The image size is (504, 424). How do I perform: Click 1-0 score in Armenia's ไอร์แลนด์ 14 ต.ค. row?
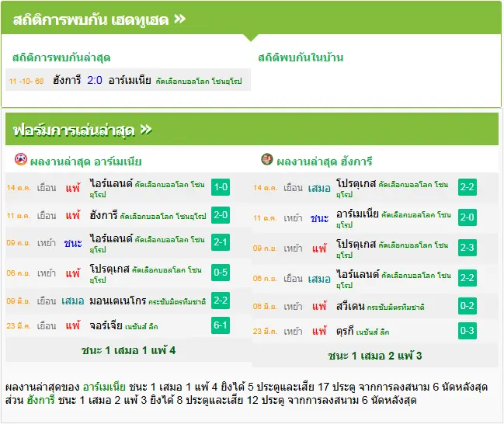pyautogui.click(x=221, y=187)
